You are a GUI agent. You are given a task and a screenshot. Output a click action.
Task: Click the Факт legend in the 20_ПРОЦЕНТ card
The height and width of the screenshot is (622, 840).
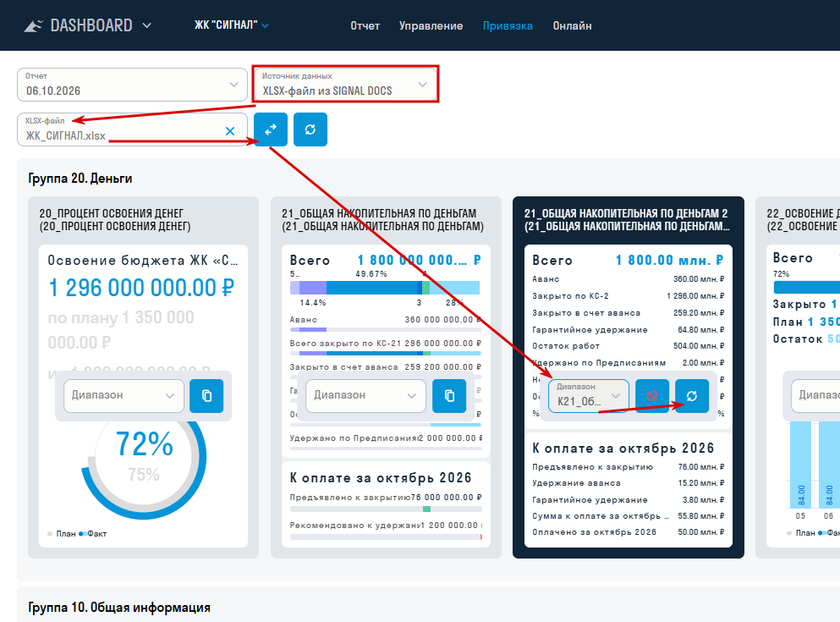click(x=93, y=534)
